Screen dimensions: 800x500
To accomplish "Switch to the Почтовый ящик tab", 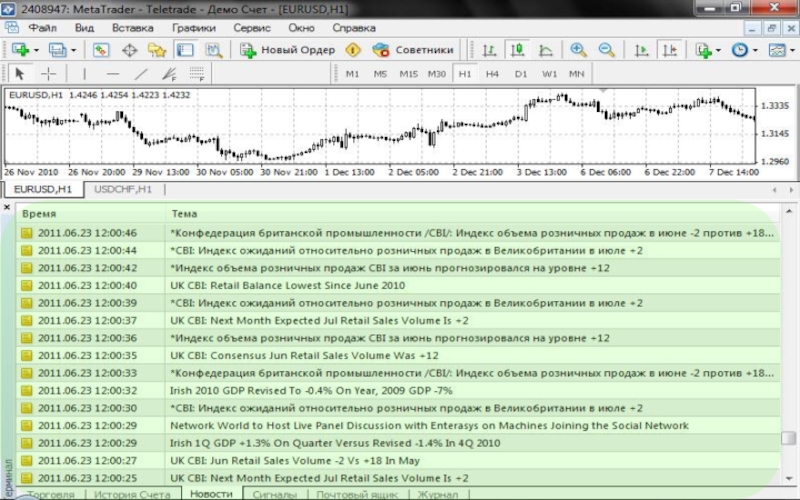I will point(357,494).
